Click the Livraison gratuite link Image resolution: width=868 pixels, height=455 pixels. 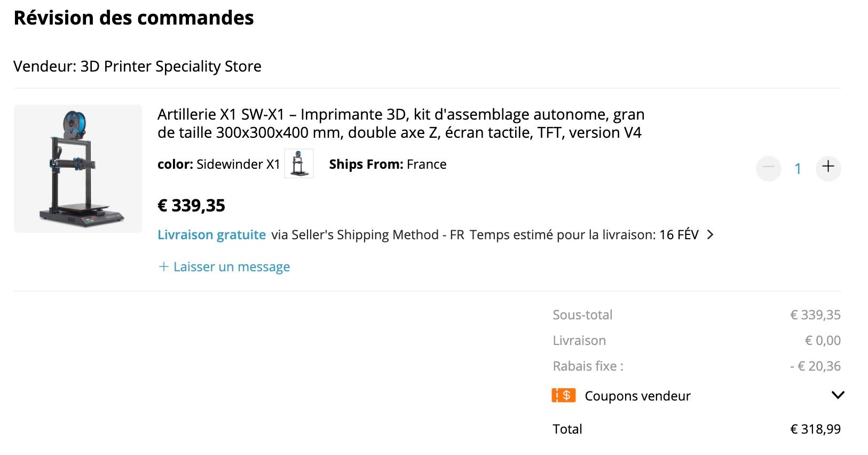point(211,235)
